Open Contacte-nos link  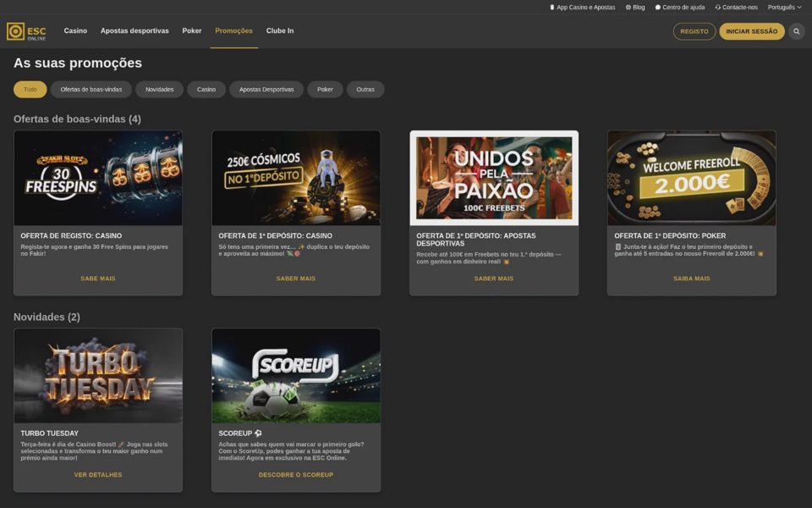coord(737,8)
